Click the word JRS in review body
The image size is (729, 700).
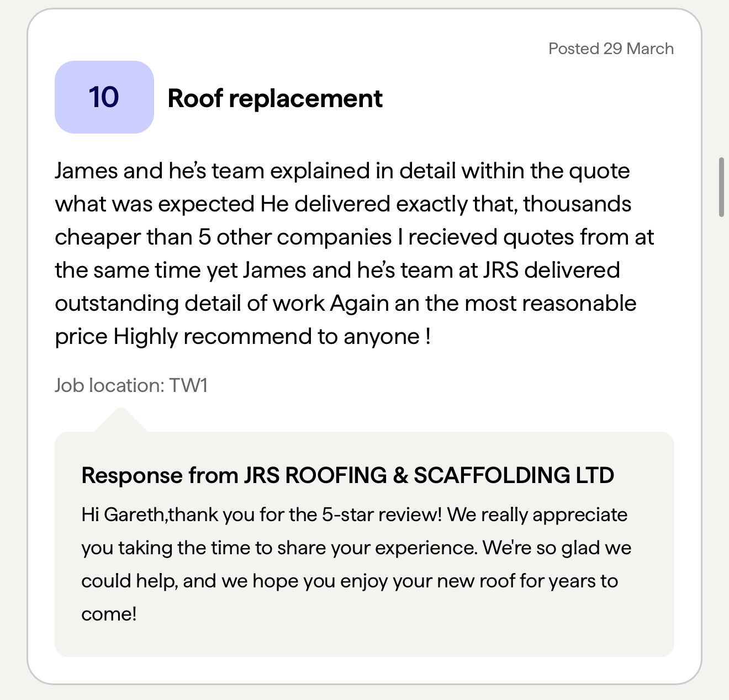pyautogui.click(x=500, y=271)
